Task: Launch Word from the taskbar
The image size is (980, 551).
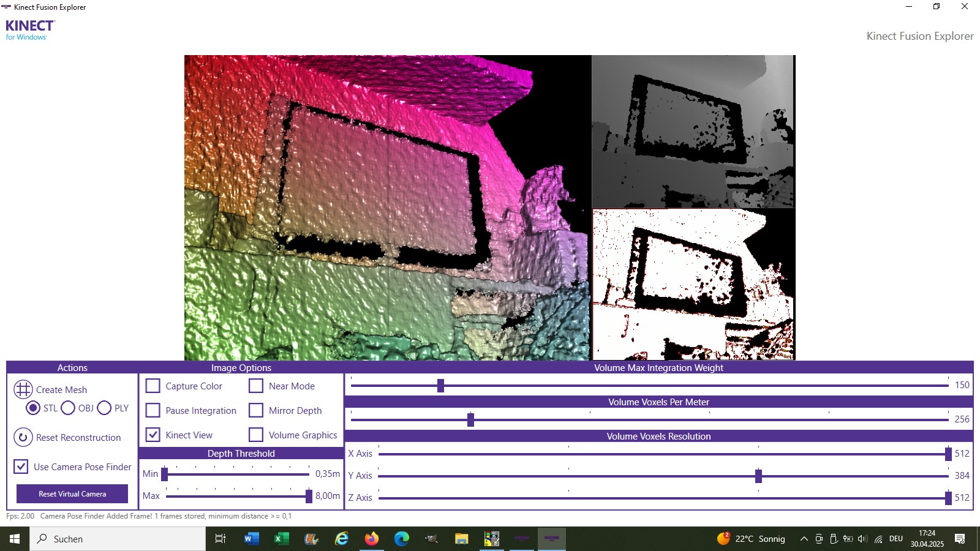Action: (x=251, y=539)
